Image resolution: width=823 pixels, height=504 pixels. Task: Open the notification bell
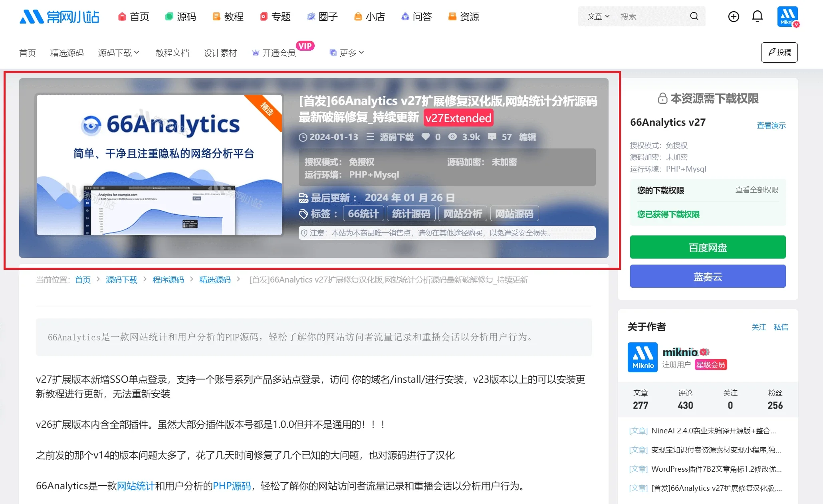[758, 16]
